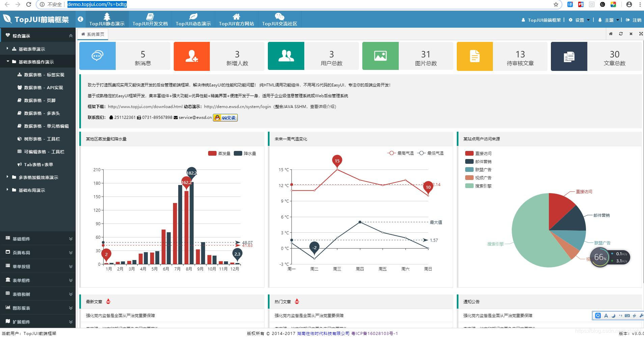Click the home icon in tab toolbar

[x=611, y=34]
